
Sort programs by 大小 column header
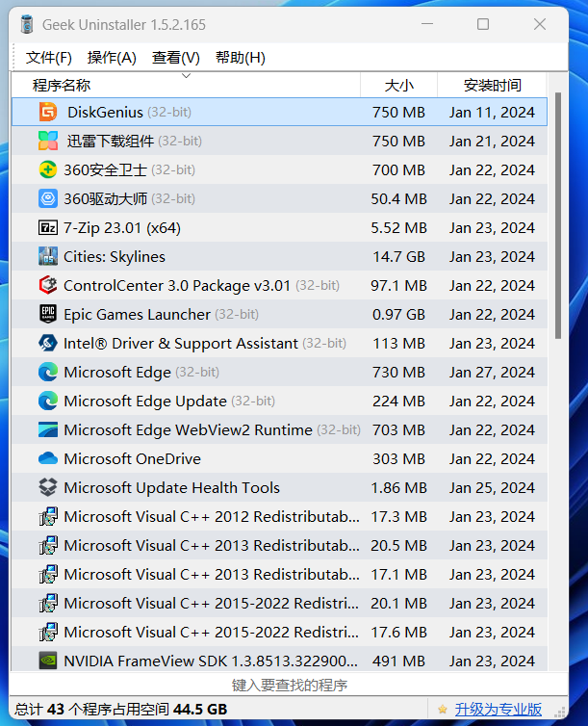click(398, 85)
